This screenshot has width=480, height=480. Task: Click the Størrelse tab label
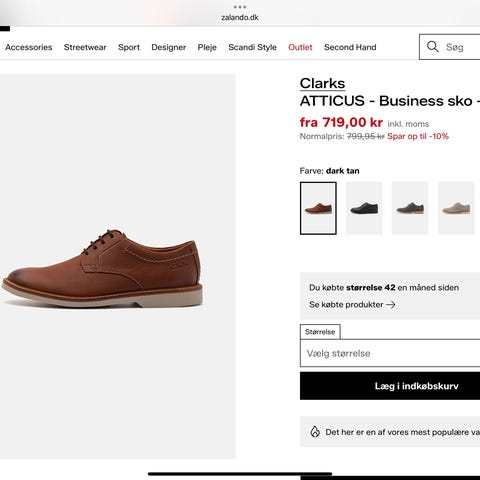[320, 332]
